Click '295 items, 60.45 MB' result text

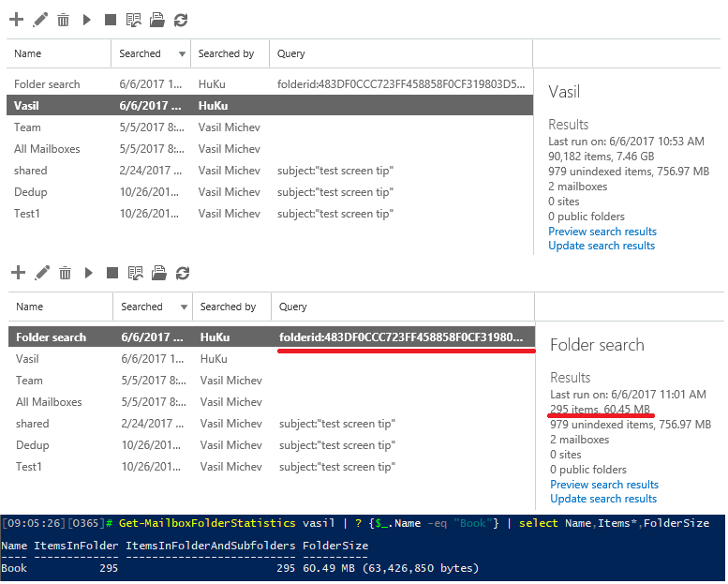tap(600, 410)
